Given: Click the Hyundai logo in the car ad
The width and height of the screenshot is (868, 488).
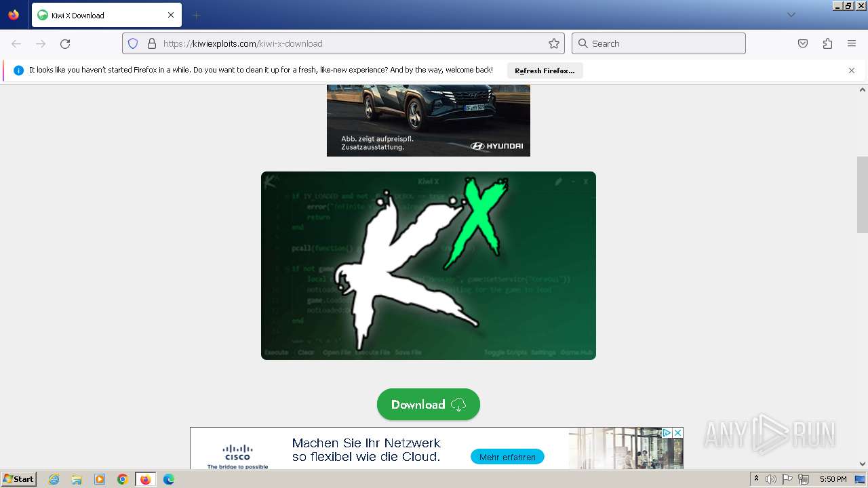Looking at the screenshot, I should click(496, 146).
